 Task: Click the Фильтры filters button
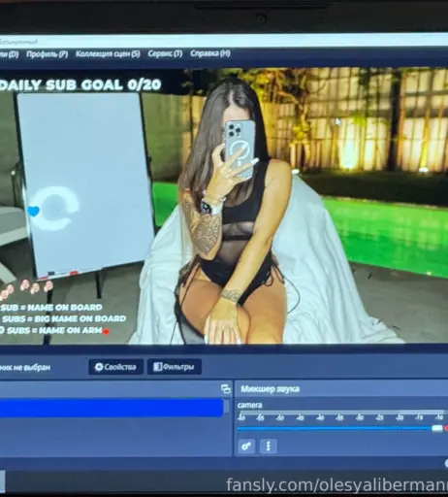(x=175, y=367)
